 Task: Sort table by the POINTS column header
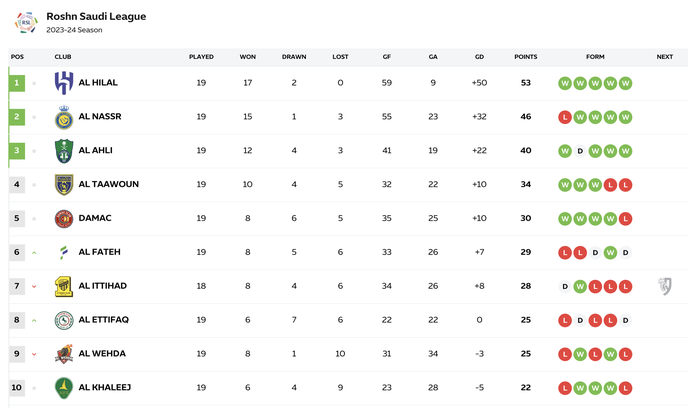(526, 57)
